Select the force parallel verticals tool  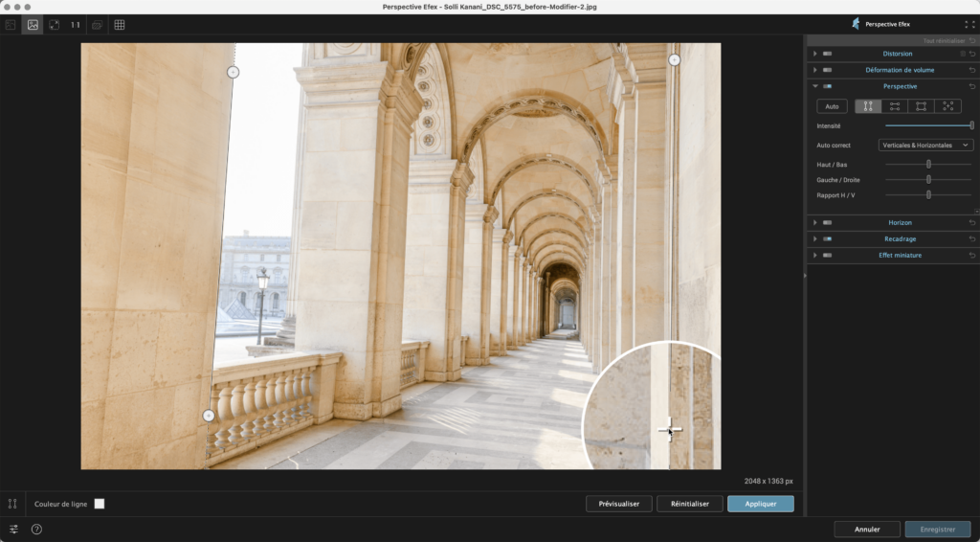[868, 106]
